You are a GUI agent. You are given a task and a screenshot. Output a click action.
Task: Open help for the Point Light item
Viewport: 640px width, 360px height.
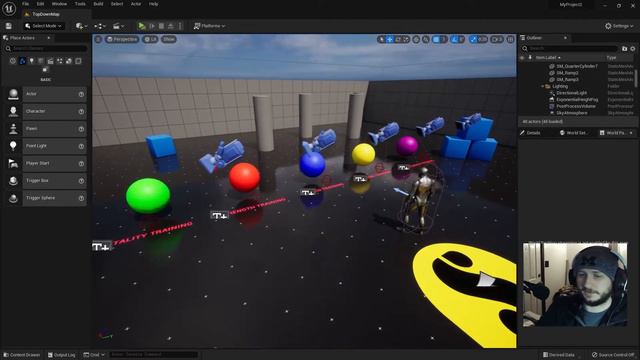tap(81, 146)
